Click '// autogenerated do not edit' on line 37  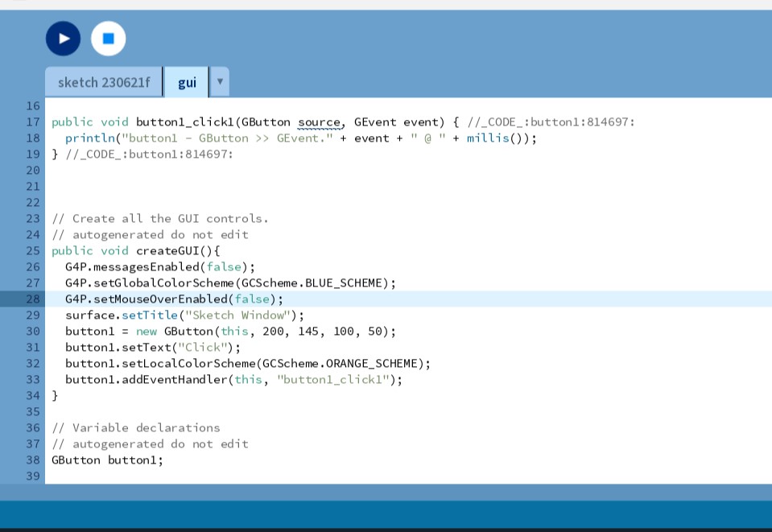click(x=150, y=444)
